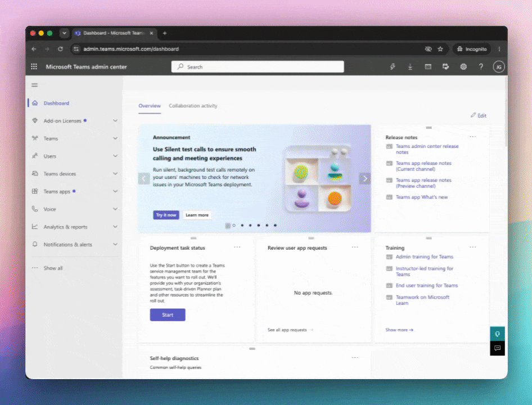
Task: Click the Start deployment button
Action: pyautogui.click(x=168, y=314)
